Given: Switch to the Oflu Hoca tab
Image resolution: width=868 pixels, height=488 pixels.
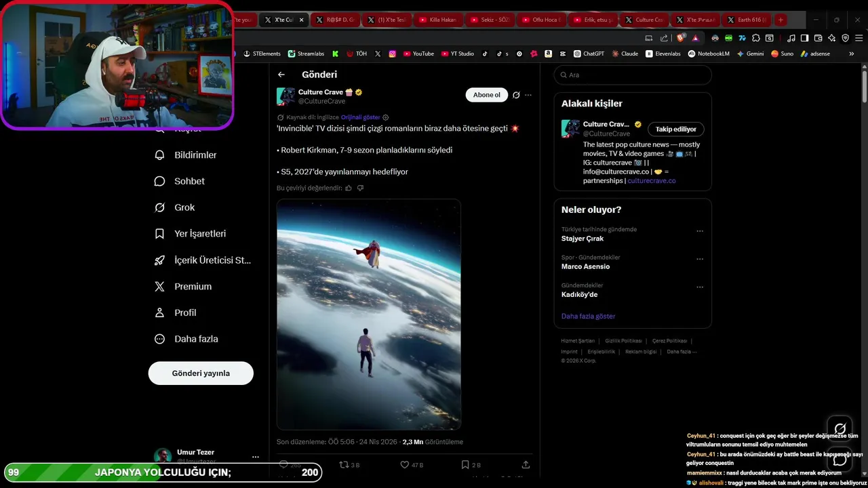Looking at the screenshot, I should (540, 20).
